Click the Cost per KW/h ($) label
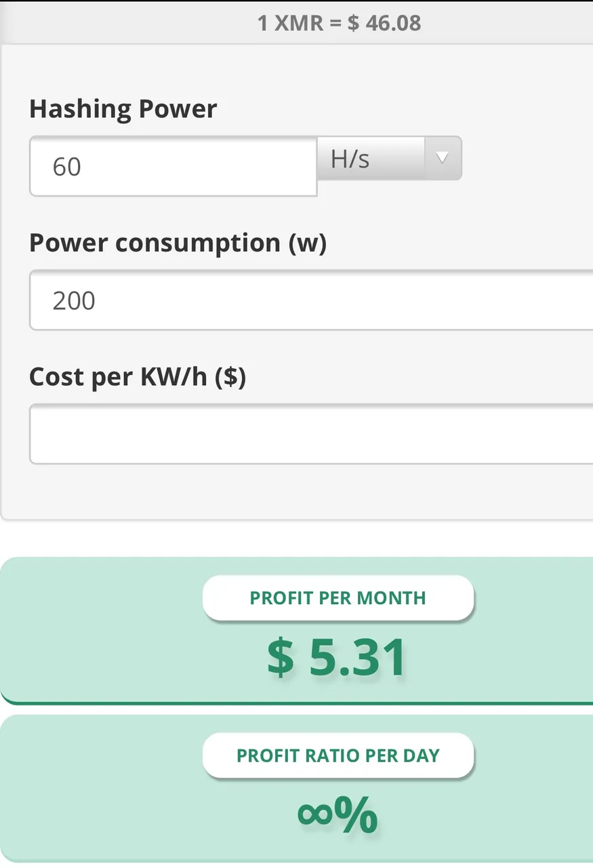593x868 pixels. (x=138, y=376)
